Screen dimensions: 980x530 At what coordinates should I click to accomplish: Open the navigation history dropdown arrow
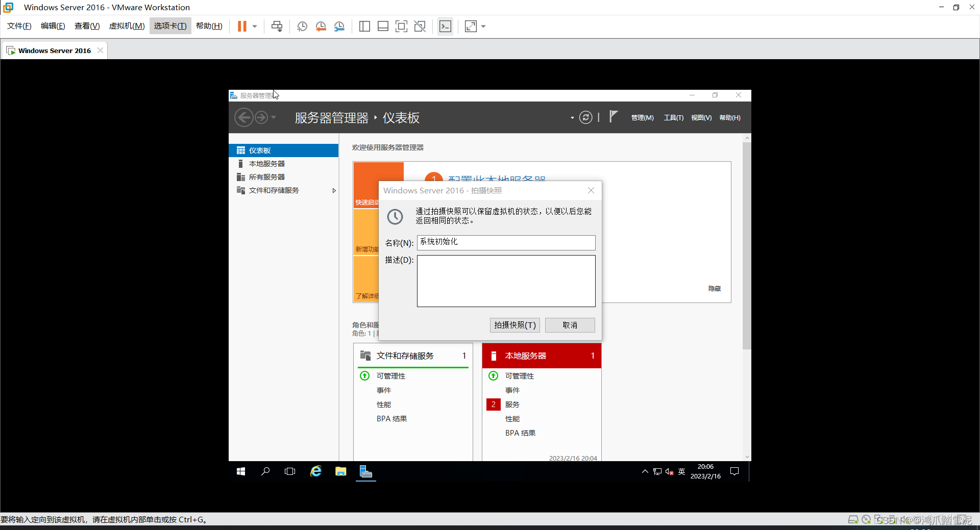tap(274, 117)
